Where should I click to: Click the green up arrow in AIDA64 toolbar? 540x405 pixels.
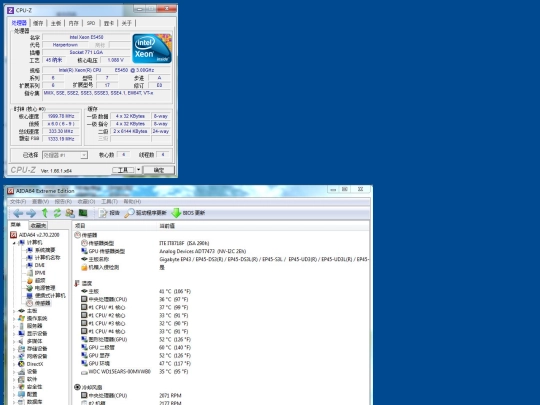45,213
